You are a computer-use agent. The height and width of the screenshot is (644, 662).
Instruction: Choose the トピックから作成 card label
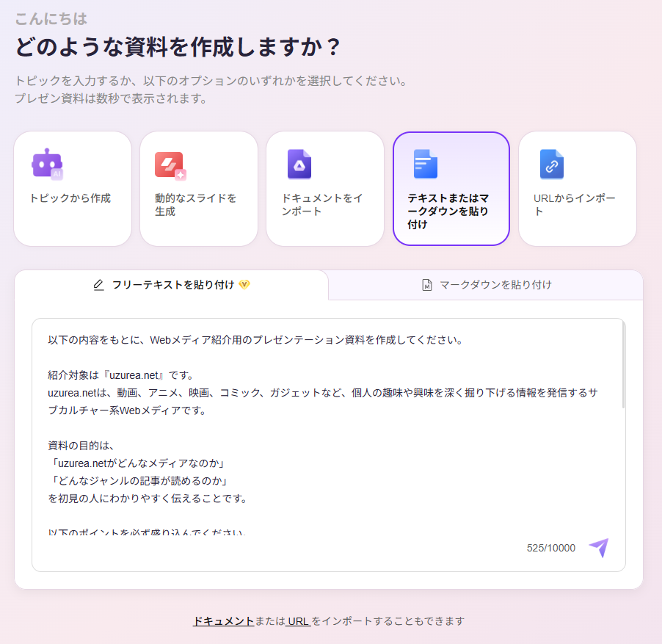pyautogui.click(x=70, y=198)
